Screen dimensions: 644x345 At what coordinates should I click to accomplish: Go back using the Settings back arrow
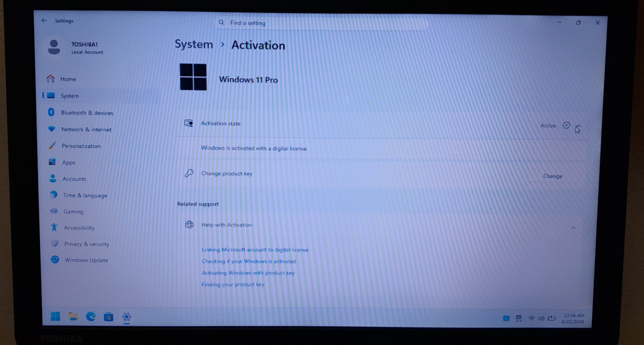[44, 21]
